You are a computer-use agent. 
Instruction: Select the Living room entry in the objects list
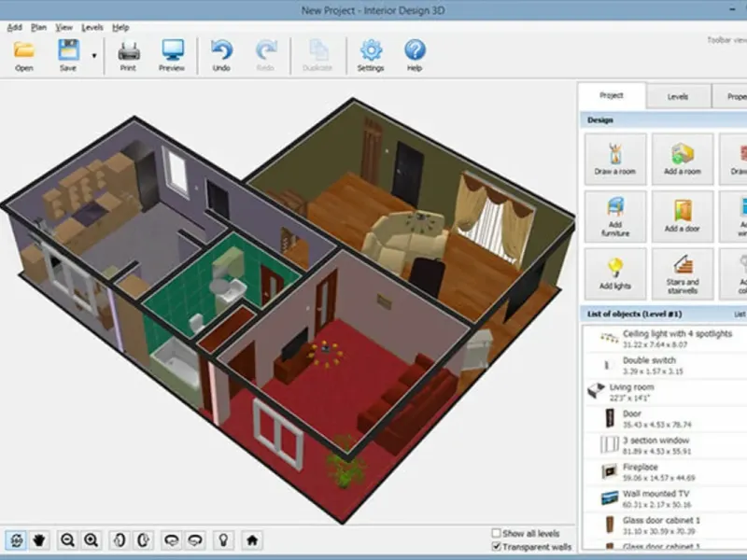tap(664, 392)
